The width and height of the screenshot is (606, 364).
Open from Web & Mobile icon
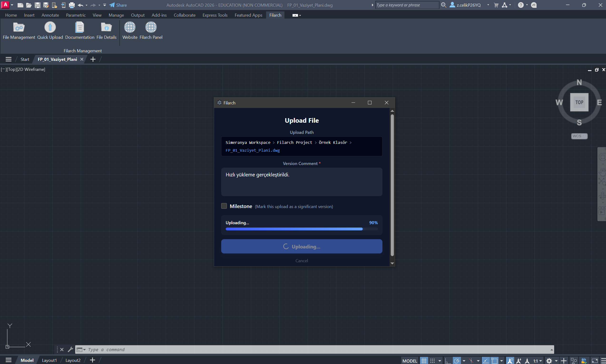pyautogui.click(x=54, y=5)
